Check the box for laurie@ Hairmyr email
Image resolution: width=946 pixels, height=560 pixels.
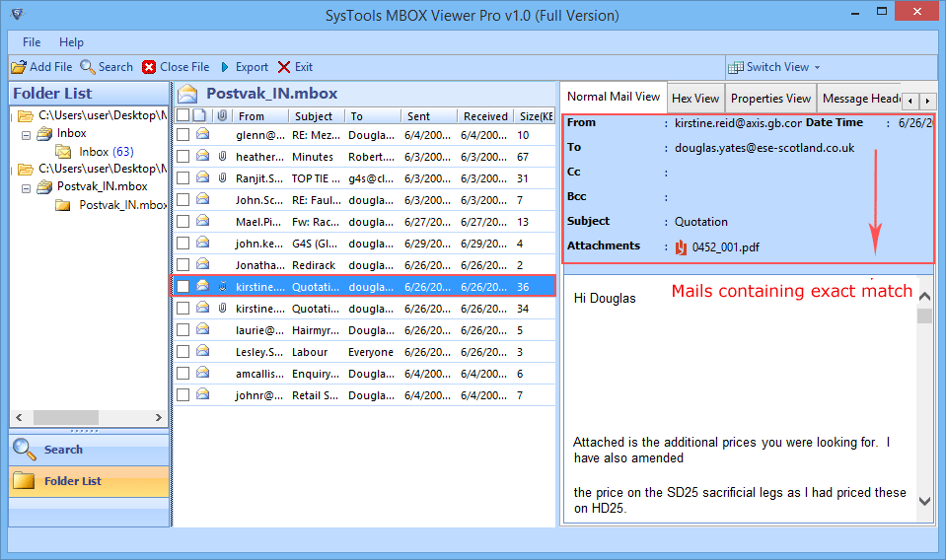click(182, 330)
